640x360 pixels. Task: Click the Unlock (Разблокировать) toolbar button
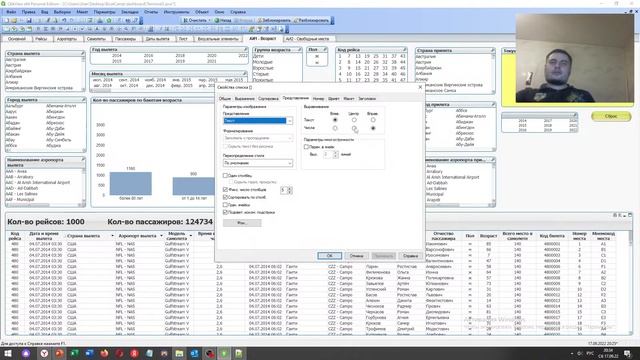click(311, 20)
